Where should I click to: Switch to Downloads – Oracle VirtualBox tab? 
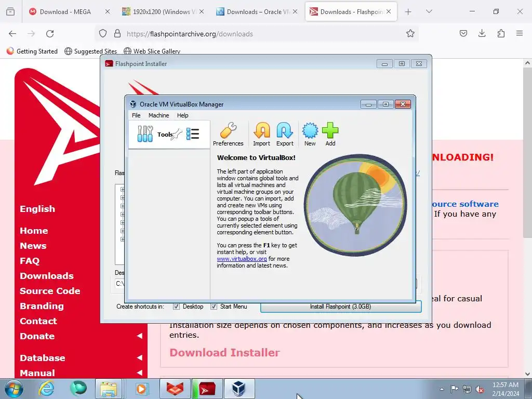tap(255, 12)
